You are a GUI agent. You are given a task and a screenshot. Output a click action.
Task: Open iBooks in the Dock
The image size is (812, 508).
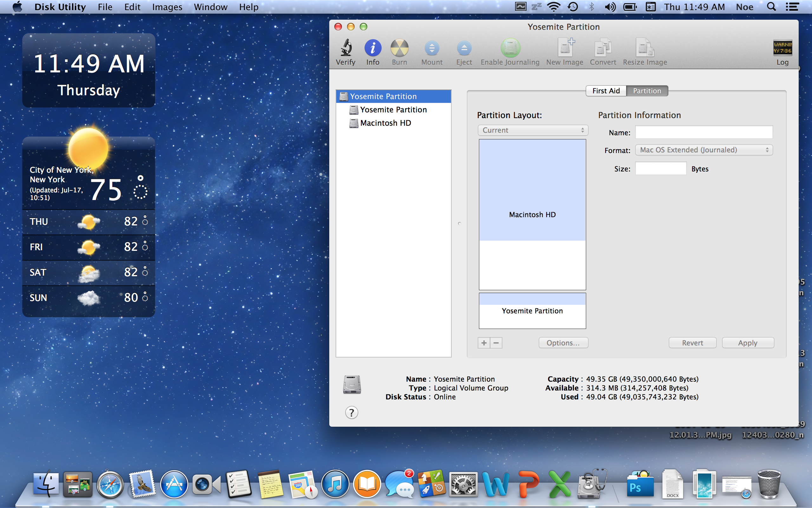coord(367,484)
